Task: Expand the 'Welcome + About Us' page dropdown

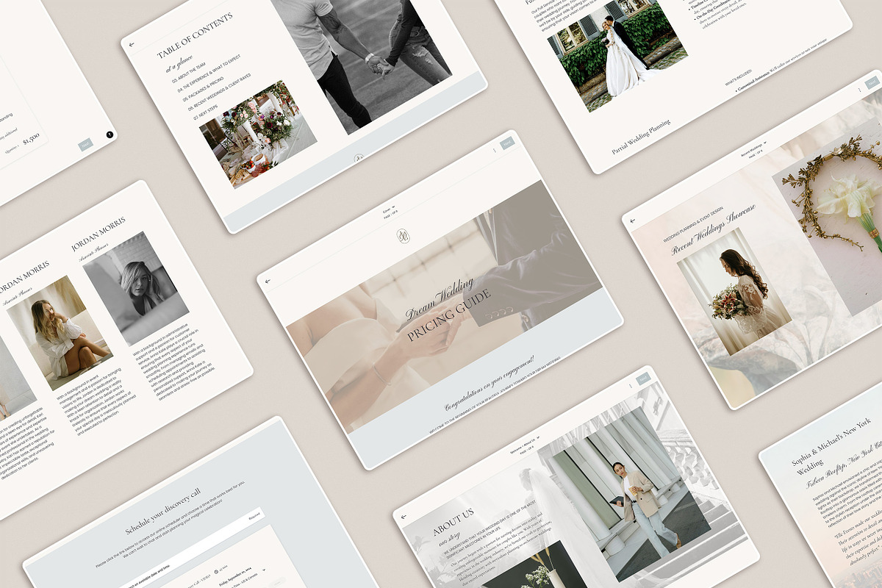Action: (525, 445)
